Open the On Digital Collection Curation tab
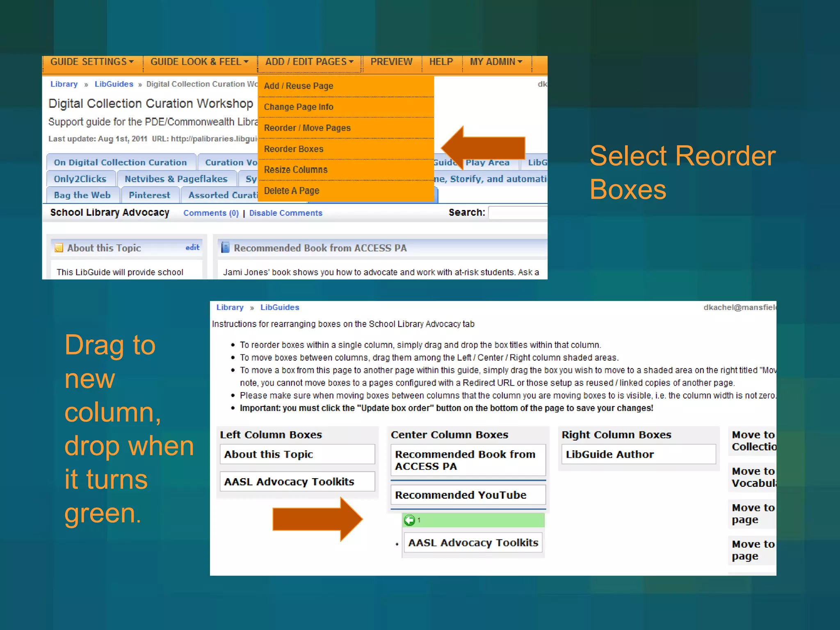840x630 pixels. pos(120,162)
